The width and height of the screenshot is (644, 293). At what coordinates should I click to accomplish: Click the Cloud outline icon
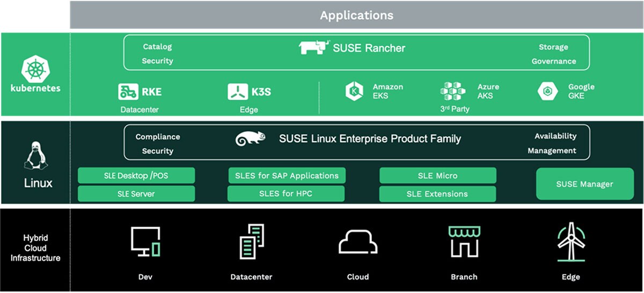(357, 243)
